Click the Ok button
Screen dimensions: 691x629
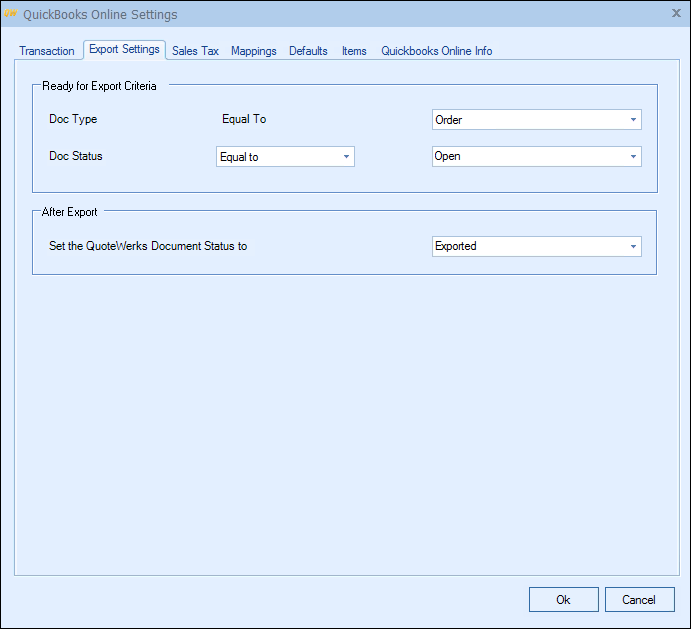tap(563, 599)
